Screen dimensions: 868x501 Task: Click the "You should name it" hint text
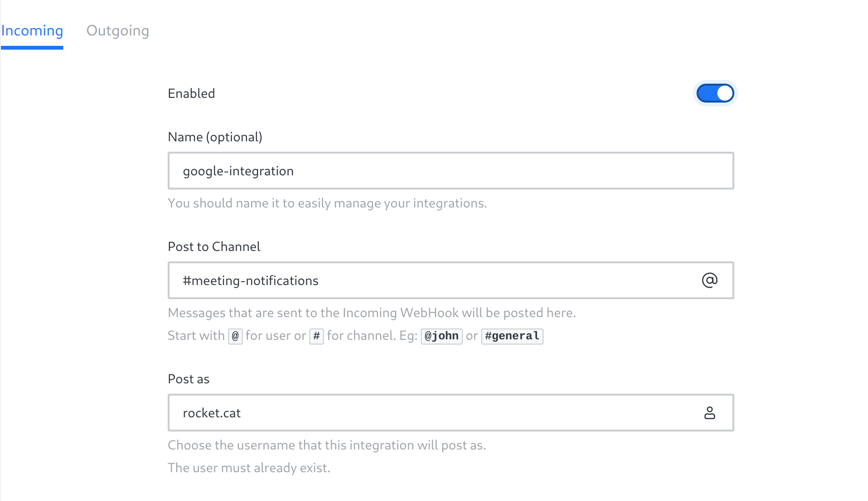pos(327,203)
